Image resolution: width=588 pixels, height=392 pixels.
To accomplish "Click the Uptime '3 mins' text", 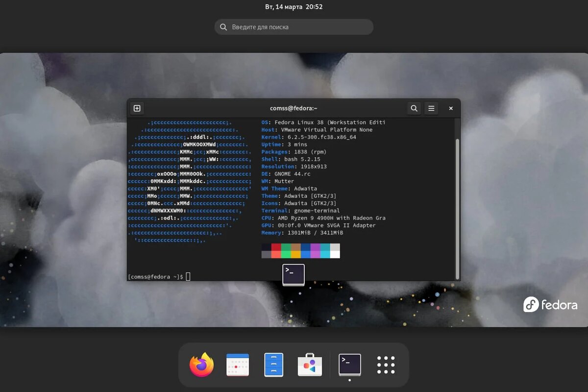I will 297,145.
